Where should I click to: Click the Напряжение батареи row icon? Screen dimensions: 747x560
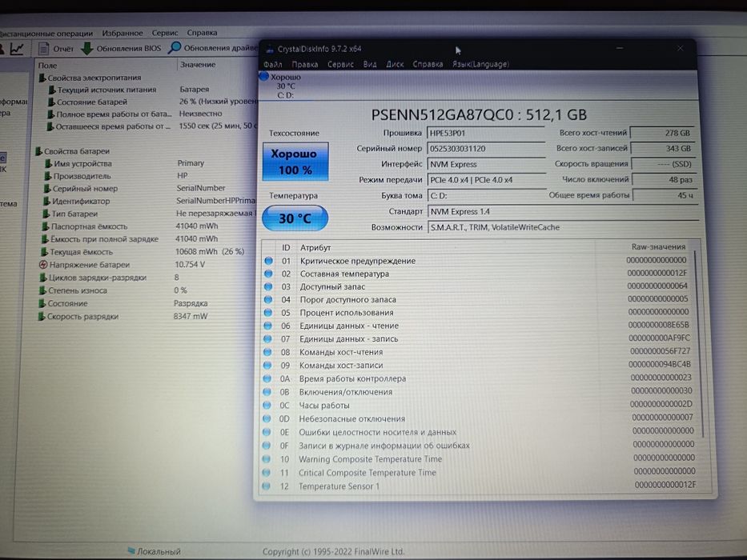[43, 265]
